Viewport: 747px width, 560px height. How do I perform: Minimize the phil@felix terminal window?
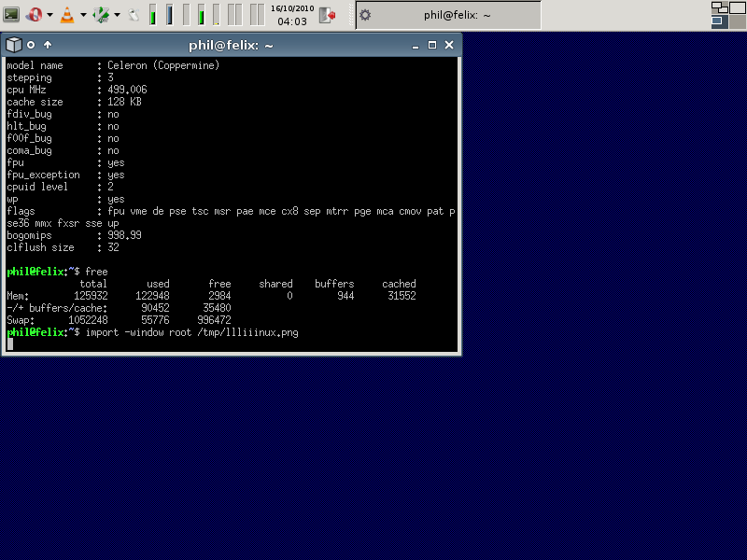point(416,44)
